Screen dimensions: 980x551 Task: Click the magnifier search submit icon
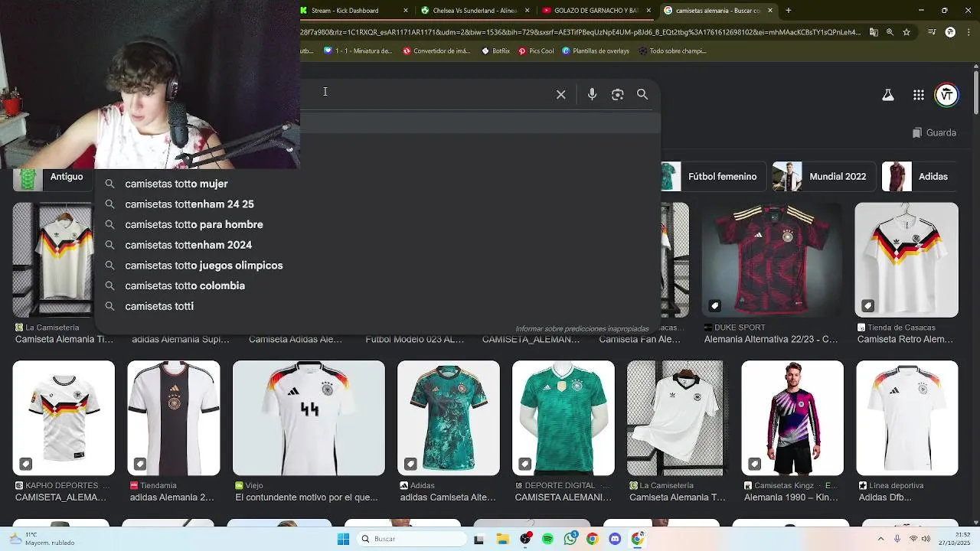(x=642, y=94)
